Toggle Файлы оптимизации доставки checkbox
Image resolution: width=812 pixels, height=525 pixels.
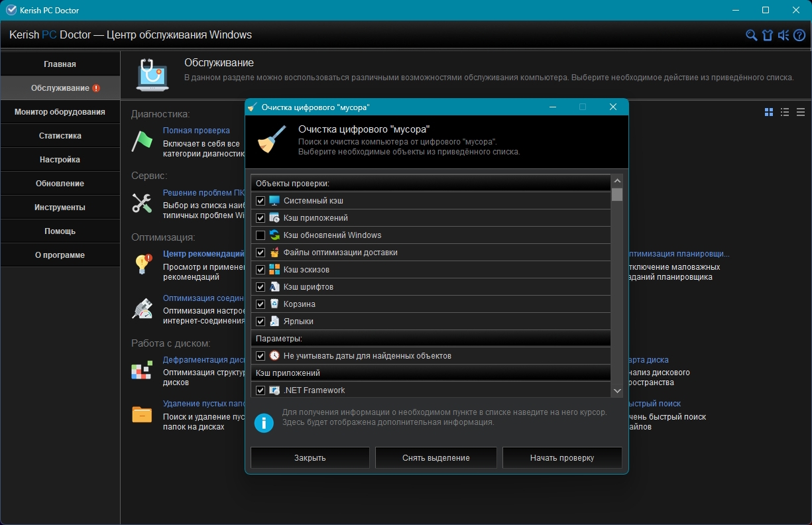[x=261, y=253]
